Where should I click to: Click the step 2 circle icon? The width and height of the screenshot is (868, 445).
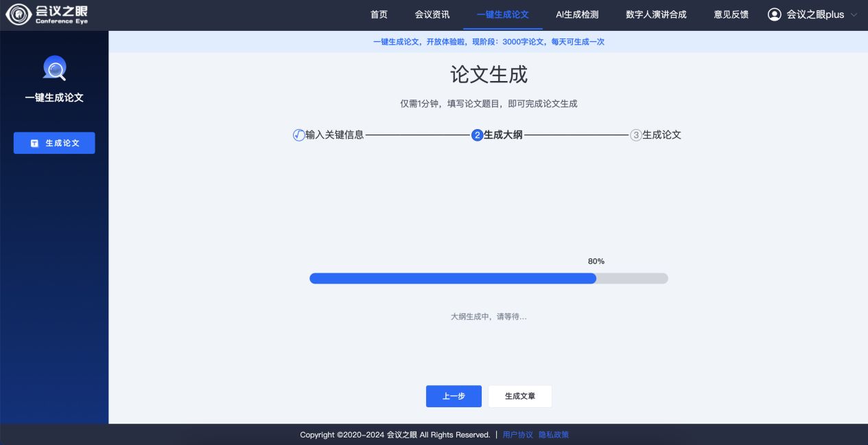coord(477,135)
